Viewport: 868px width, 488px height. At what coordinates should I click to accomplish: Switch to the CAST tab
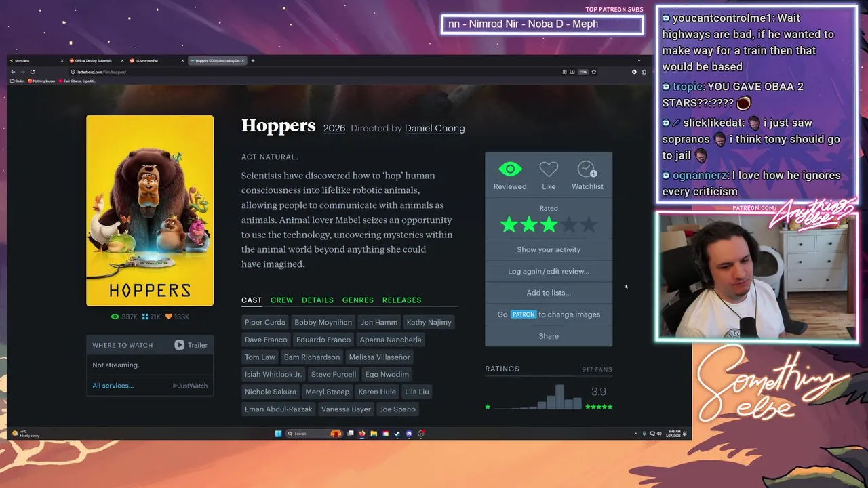coord(252,300)
